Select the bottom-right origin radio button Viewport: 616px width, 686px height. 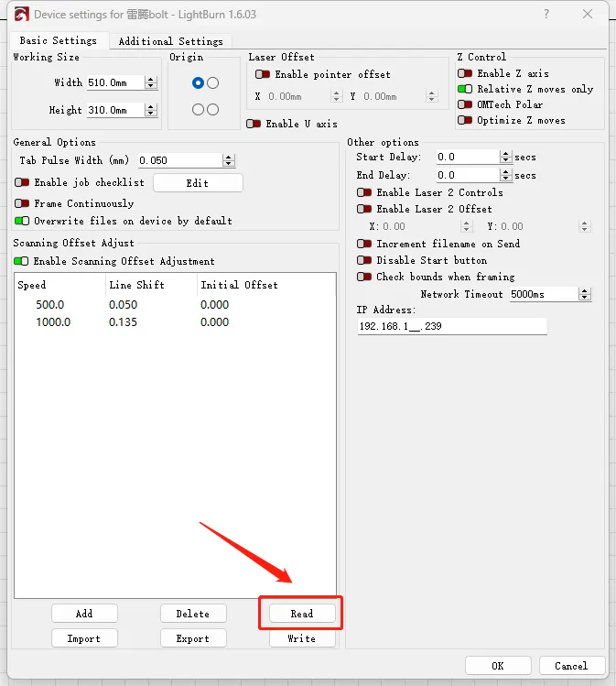pos(213,109)
